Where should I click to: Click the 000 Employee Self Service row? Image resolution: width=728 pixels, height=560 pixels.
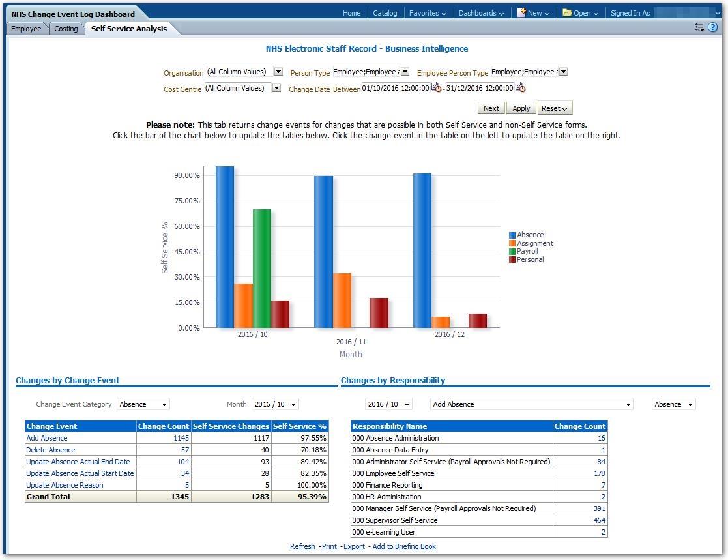coord(479,474)
